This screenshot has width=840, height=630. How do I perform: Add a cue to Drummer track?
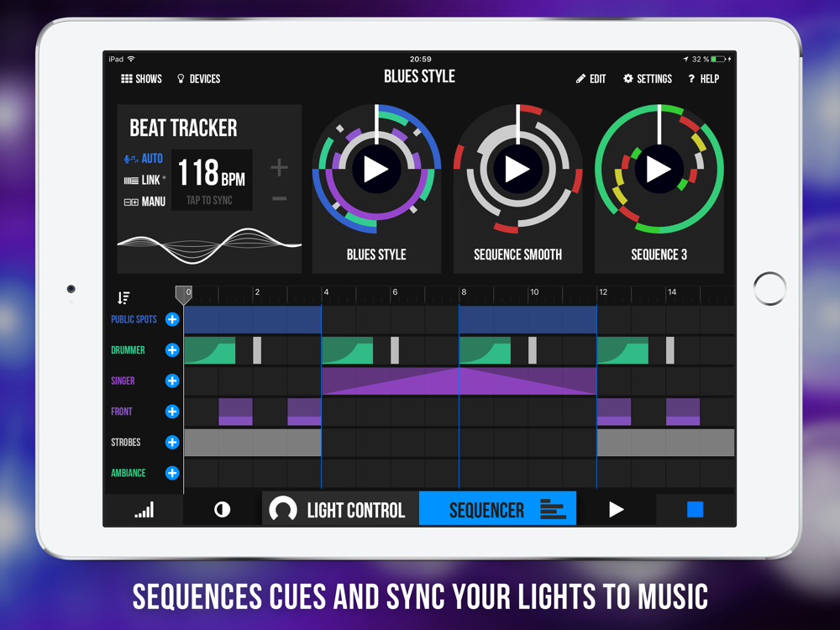click(x=172, y=349)
